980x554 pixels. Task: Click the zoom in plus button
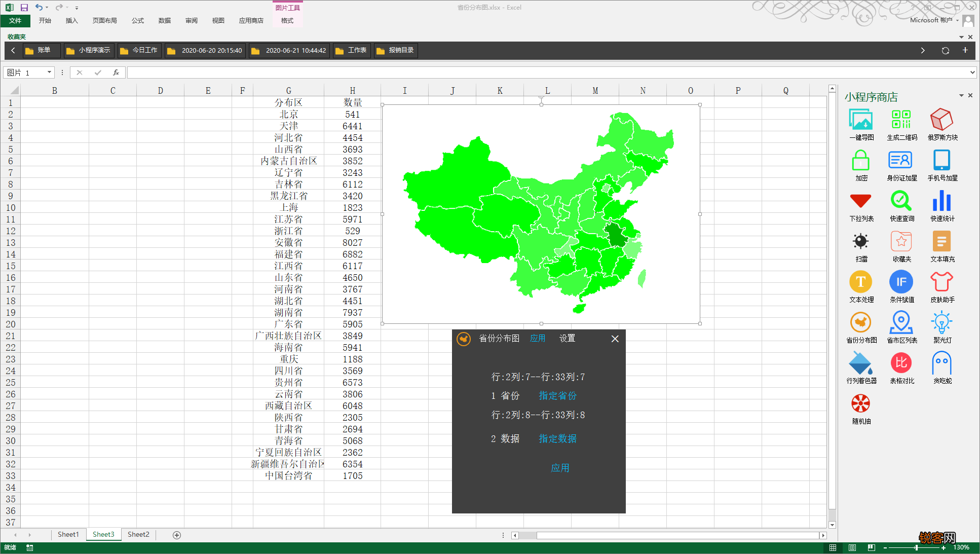(944, 548)
